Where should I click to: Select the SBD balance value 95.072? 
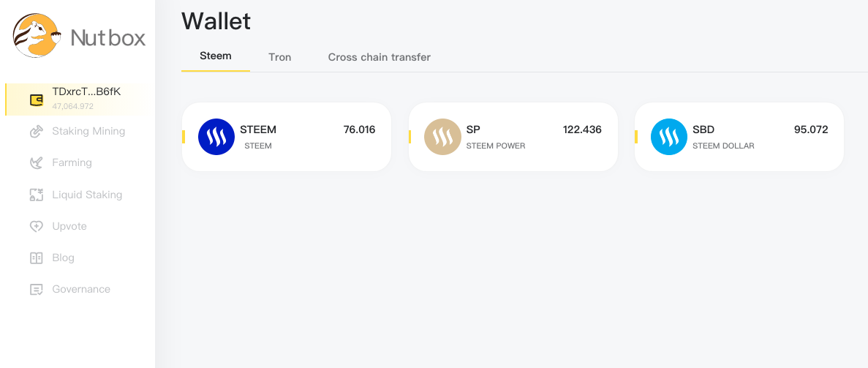[811, 129]
